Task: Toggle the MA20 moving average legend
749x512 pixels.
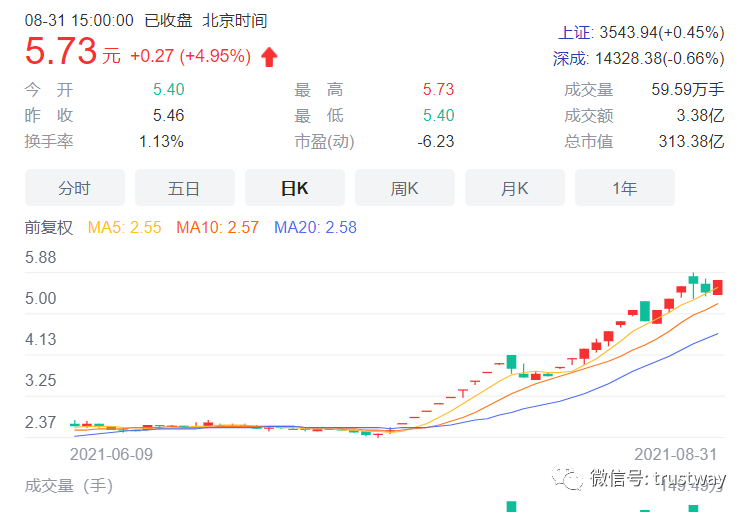Action: [x=315, y=228]
